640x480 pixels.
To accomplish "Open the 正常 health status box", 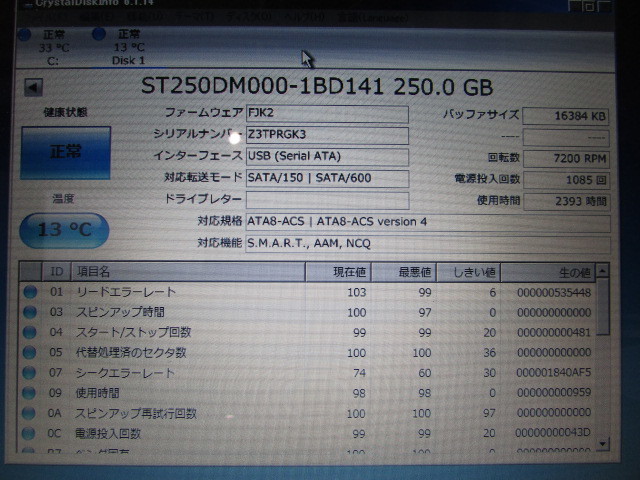I will click(x=66, y=153).
